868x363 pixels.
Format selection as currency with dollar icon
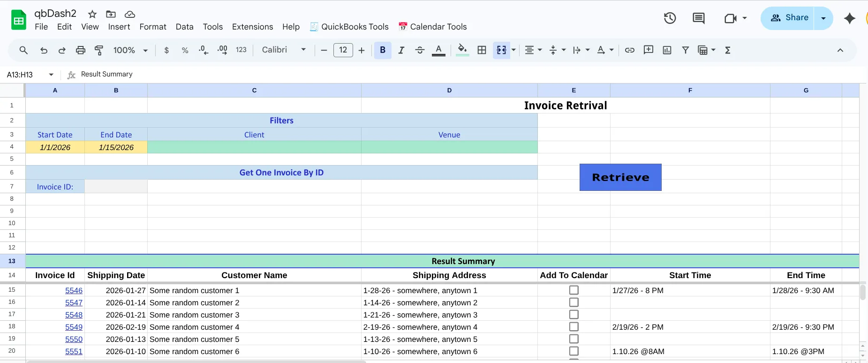pos(166,50)
